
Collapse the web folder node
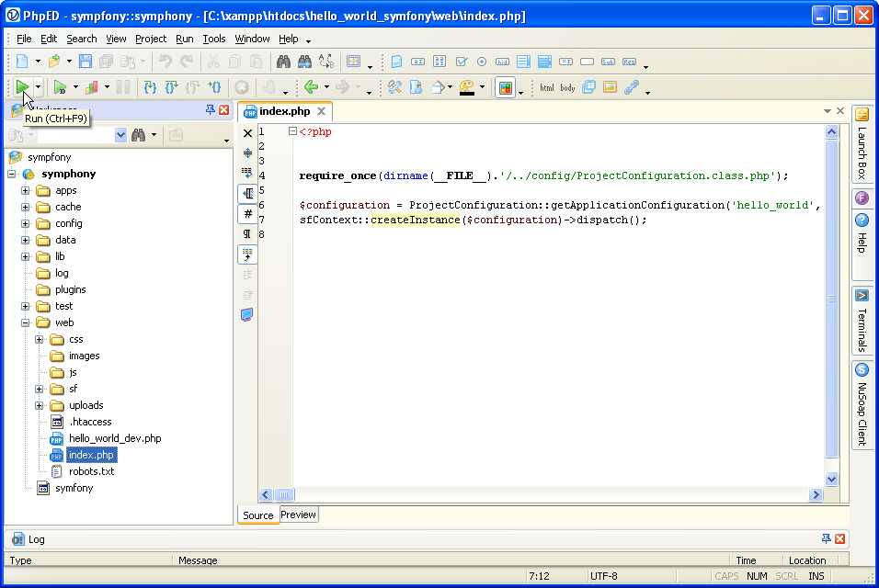click(x=26, y=323)
